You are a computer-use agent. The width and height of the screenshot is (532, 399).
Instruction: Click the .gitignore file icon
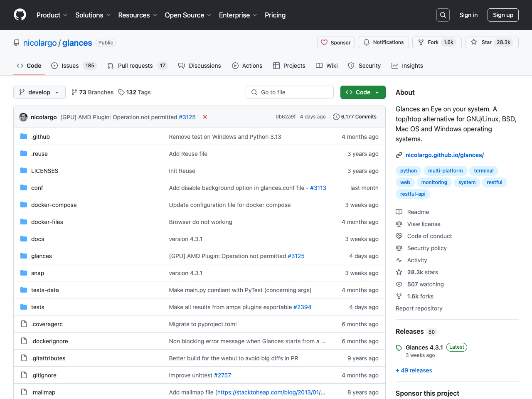pyautogui.click(x=24, y=375)
